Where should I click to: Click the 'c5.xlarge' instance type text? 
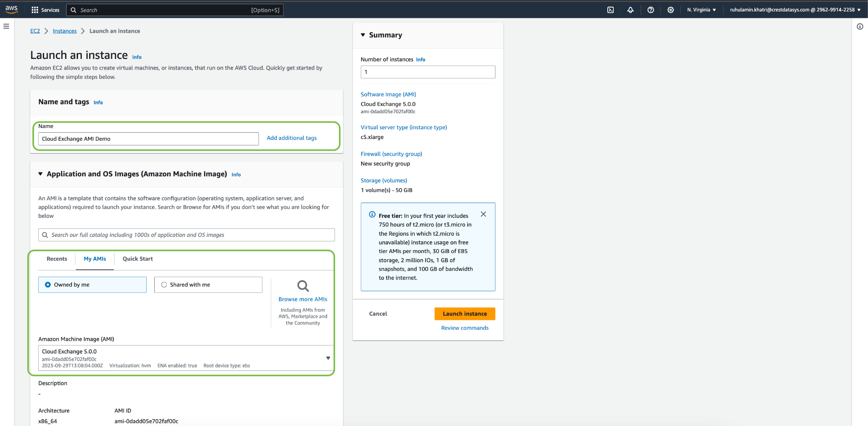[372, 137]
